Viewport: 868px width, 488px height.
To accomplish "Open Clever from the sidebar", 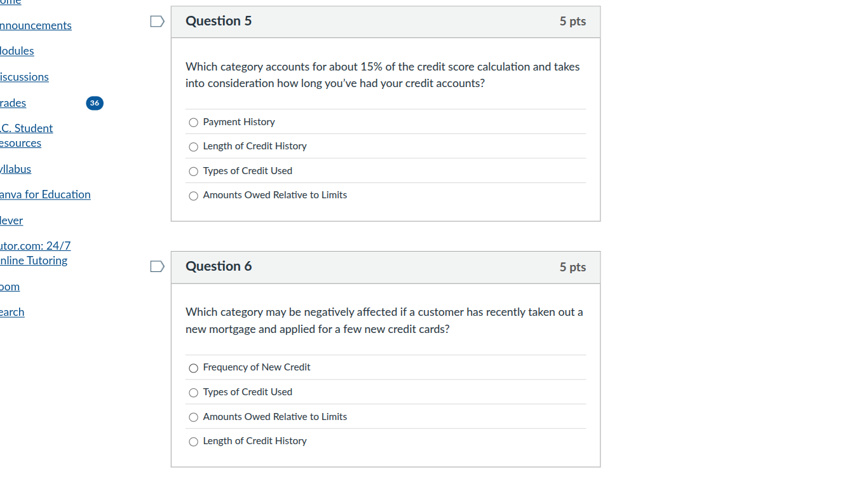I will point(11,220).
